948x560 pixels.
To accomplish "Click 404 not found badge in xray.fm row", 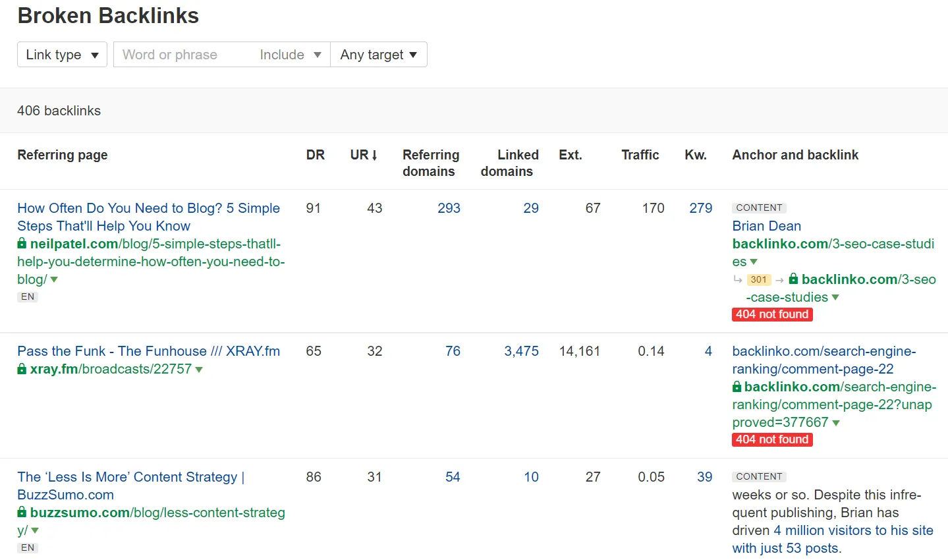I will pyautogui.click(x=772, y=439).
